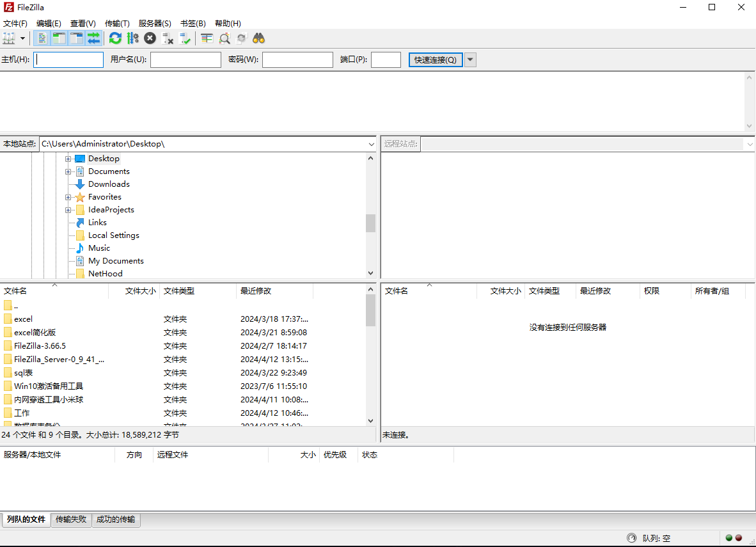Select the Downloads folder in tree
Screen dimensions: 756x547
pyautogui.click(x=109, y=184)
